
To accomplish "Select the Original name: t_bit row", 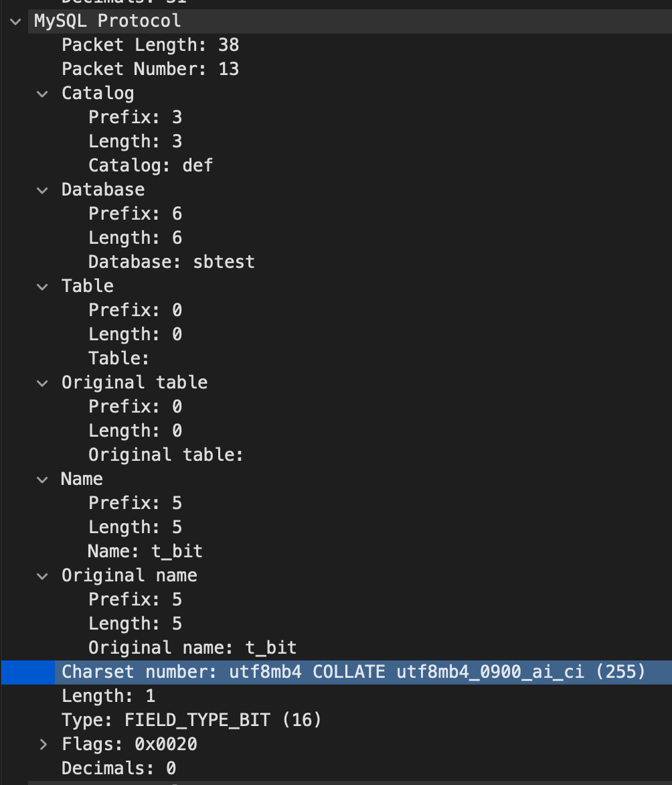I will 192,648.
